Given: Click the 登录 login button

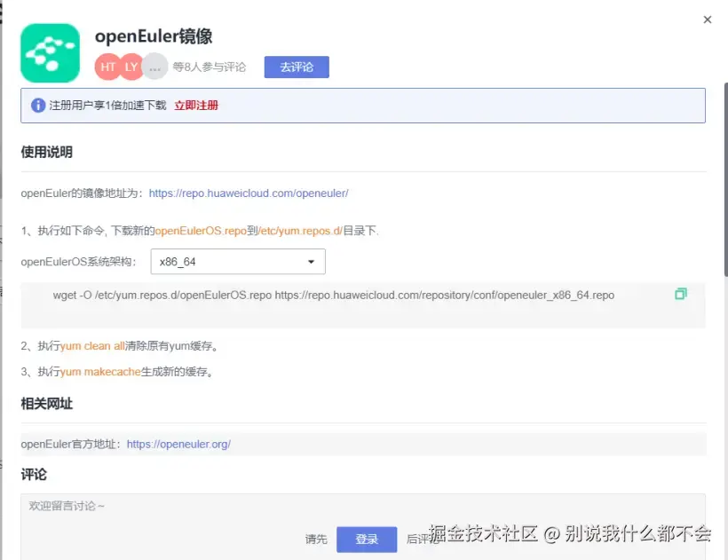Looking at the screenshot, I should 367,539.
